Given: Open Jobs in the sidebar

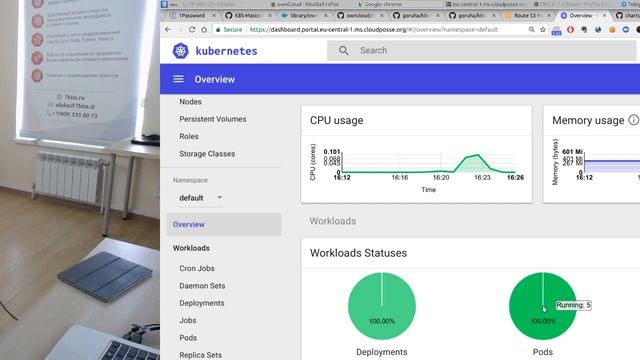Looking at the screenshot, I should [x=188, y=320].
